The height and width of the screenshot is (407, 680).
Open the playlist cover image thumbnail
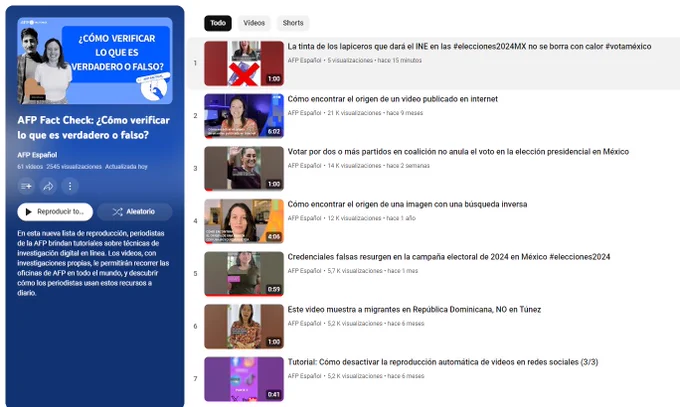(95, 61)
